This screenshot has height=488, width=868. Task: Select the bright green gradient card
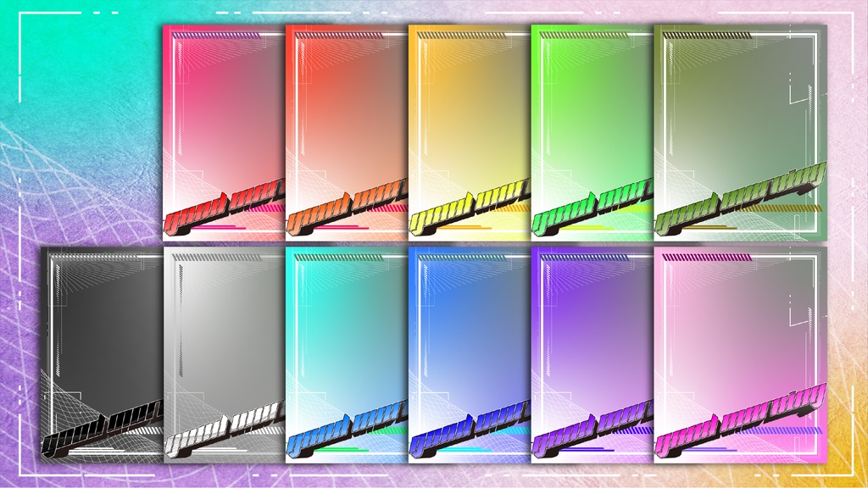point(593,133)
